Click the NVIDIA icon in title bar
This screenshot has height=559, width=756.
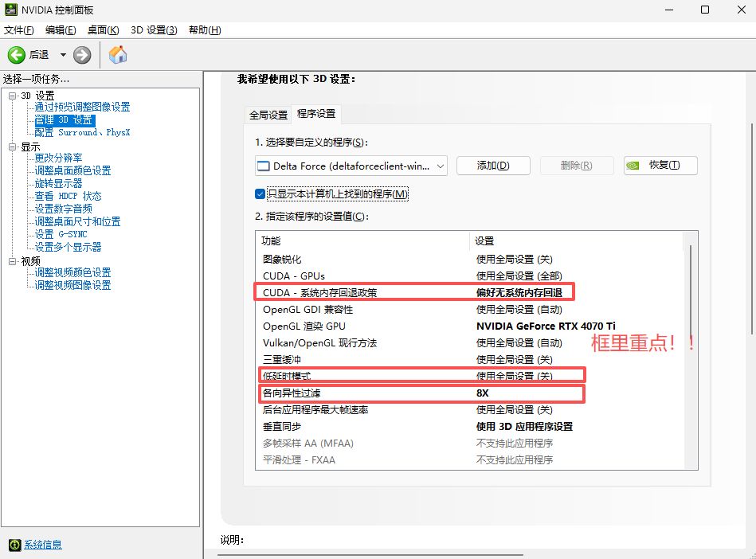click(10, 9)
